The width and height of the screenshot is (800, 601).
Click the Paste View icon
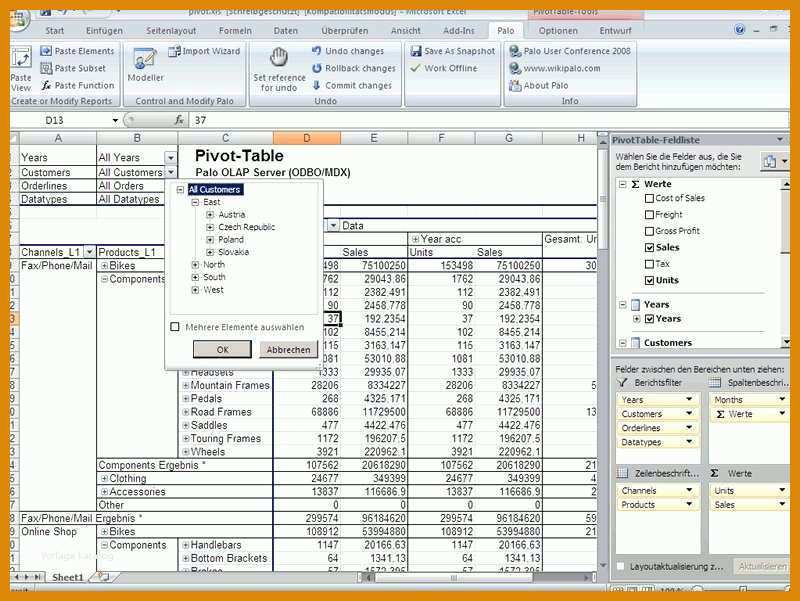coord(21,59)
